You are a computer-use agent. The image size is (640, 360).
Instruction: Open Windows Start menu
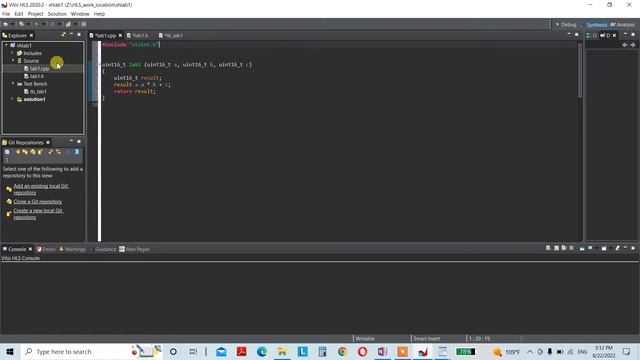point(10,351)
